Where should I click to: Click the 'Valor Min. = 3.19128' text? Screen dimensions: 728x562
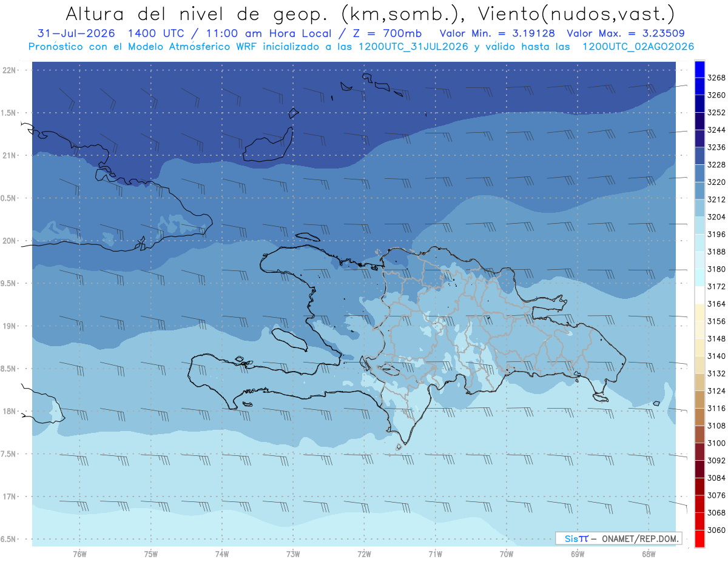point(497,33)
